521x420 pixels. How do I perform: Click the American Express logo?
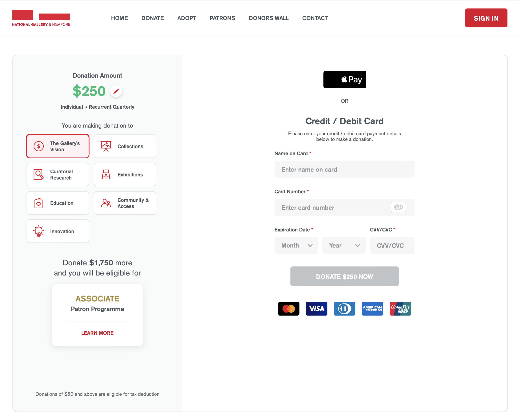372,309
